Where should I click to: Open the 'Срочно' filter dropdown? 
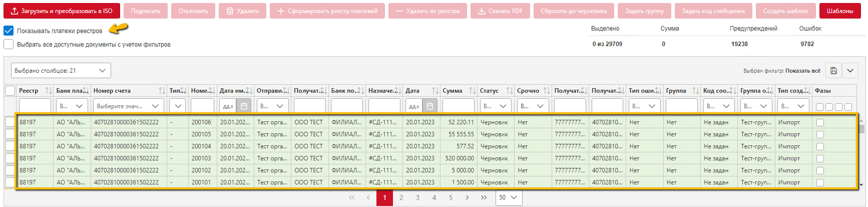[533, 106]
